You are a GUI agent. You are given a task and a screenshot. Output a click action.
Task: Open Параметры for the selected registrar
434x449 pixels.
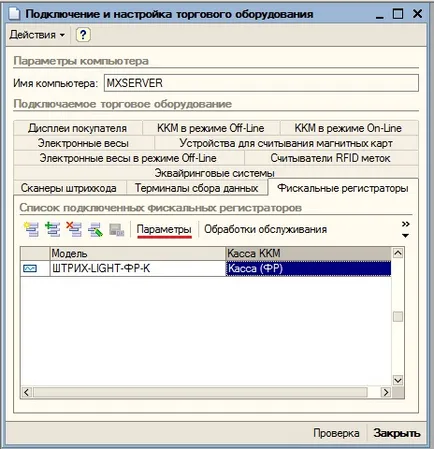164,229
